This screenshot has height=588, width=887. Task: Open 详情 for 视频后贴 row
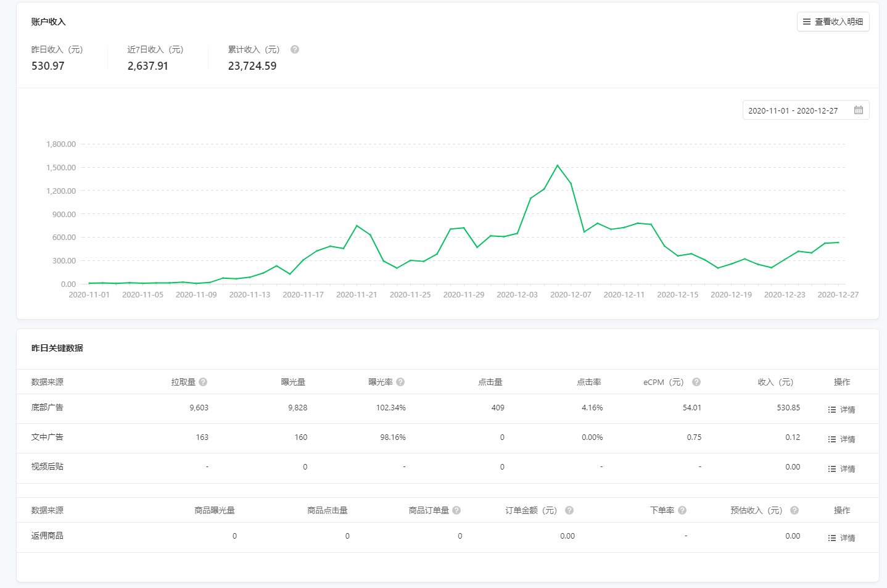[842, 469]
